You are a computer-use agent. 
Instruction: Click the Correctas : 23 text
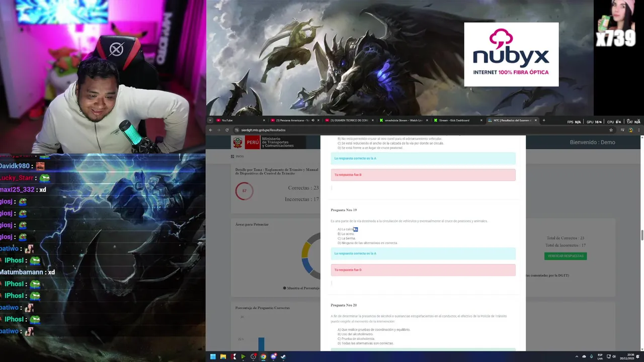coord(303,188)
